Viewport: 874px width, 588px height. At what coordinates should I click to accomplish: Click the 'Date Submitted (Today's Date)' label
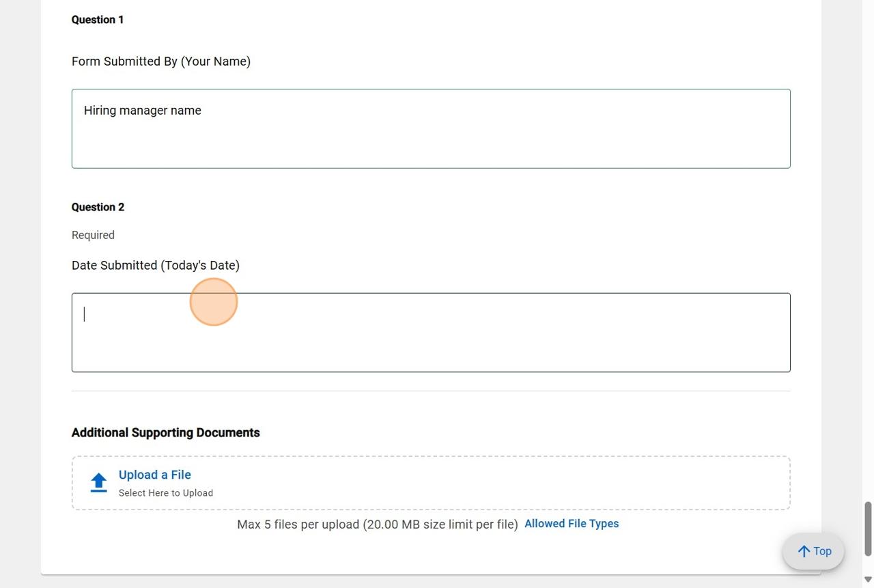pos(156,265)
